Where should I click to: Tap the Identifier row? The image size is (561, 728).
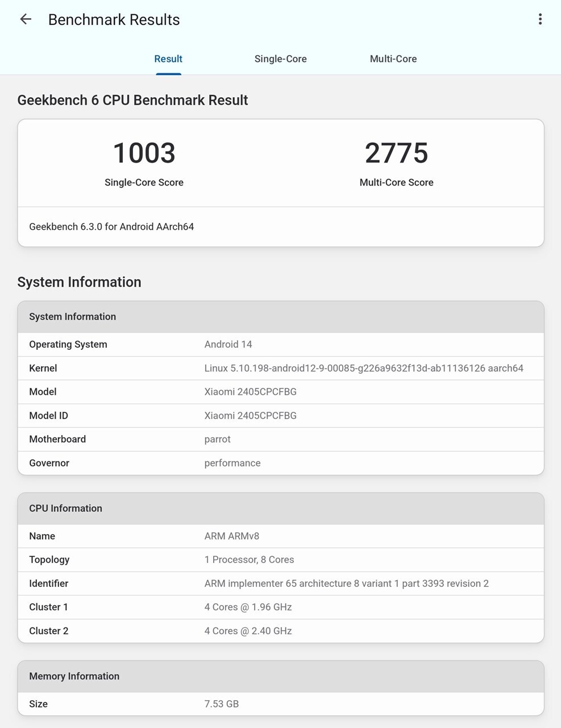[281, 584]
